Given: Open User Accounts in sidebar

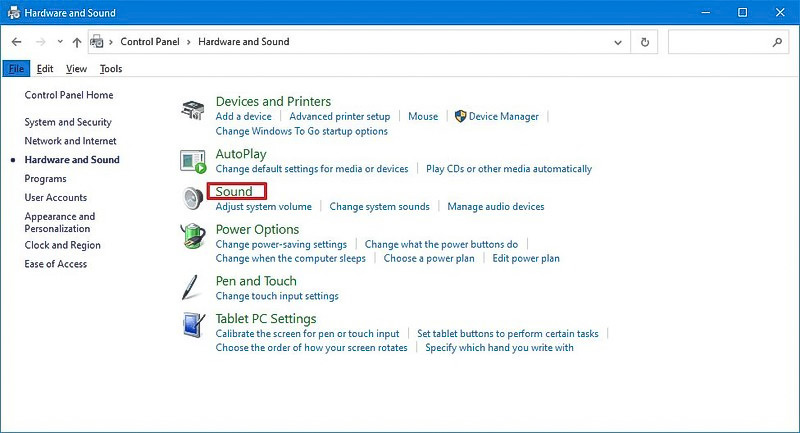Looking at the screenshot, I should pos(56,197).
